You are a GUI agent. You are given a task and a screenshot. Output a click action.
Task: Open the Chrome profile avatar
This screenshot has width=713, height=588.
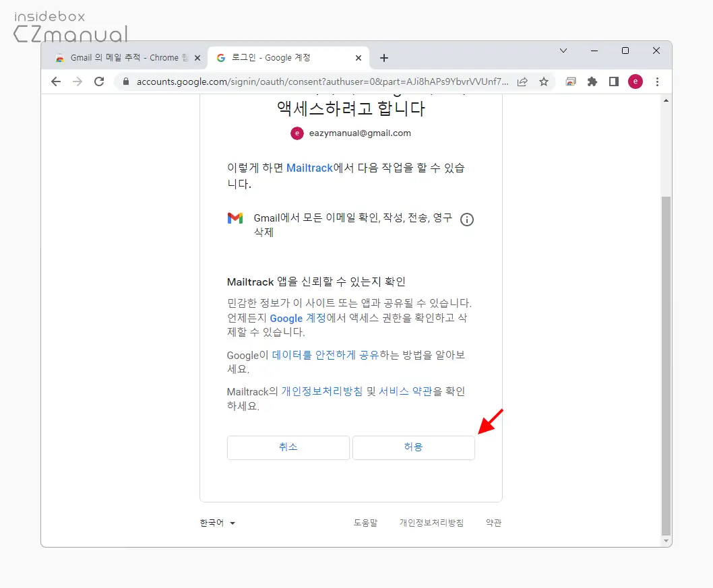click(635, 81)
